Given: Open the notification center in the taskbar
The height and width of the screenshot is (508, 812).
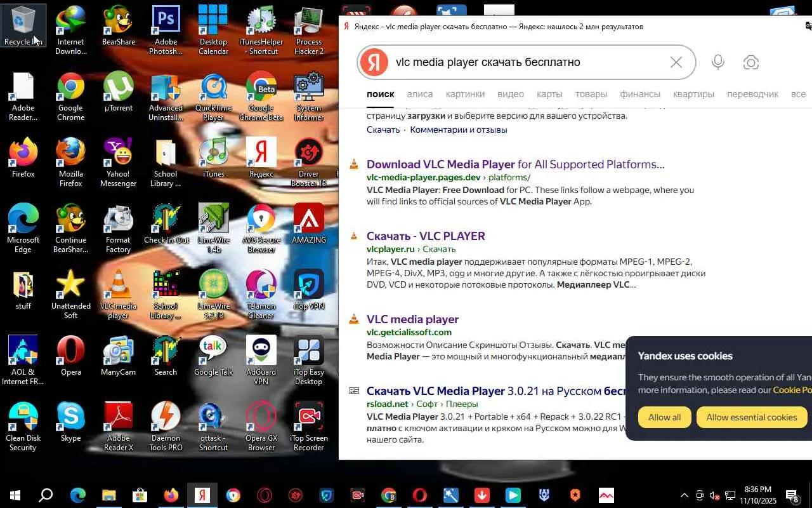Looking at the screenshot, I should 792,495.
